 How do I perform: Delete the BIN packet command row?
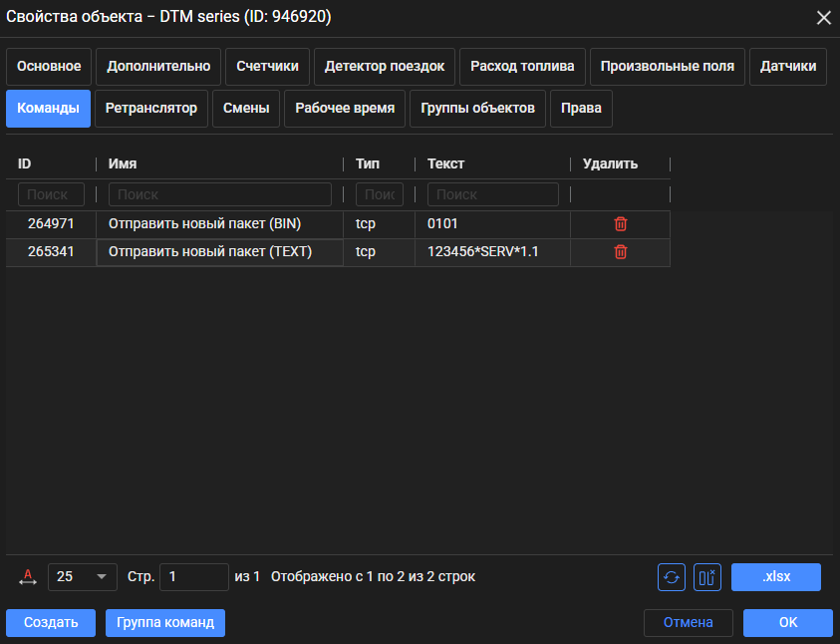coord(620,224)
